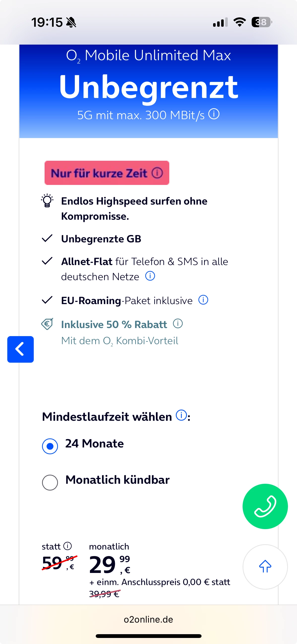Select Monatlich kündbar radio option
The width and height of the screenshot is (297, 644).
tap(50, 482)
